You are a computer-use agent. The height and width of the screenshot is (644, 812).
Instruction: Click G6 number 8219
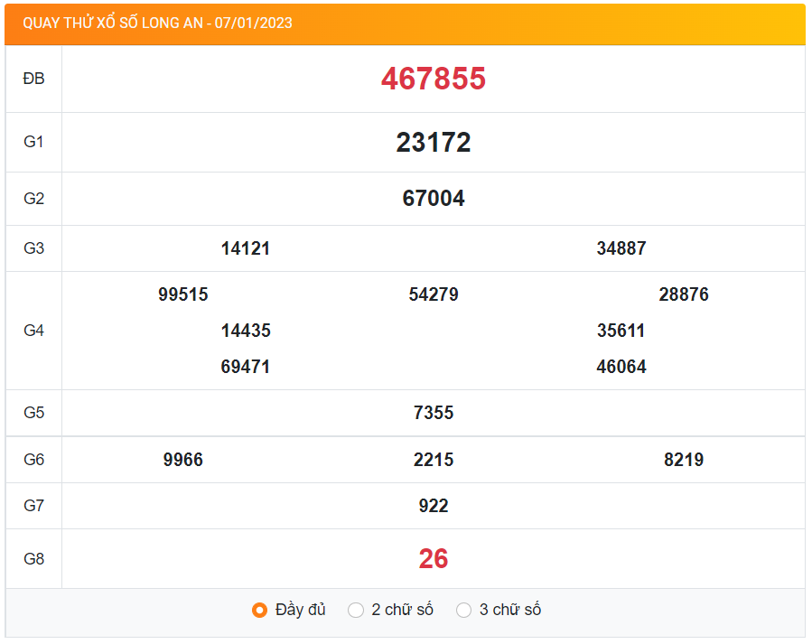684,460
